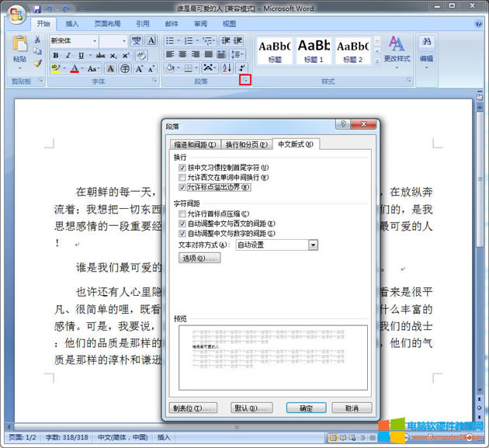Uncheck 按中文习惯控制首尾字符 checkbox

point(182,168)
